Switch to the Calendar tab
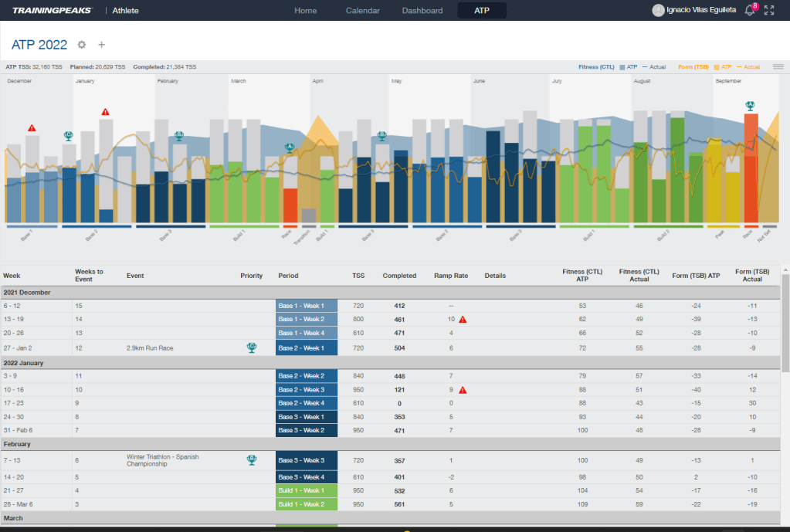Image resolution: width=790 pixels, height=532 pixels. (362, 11)
